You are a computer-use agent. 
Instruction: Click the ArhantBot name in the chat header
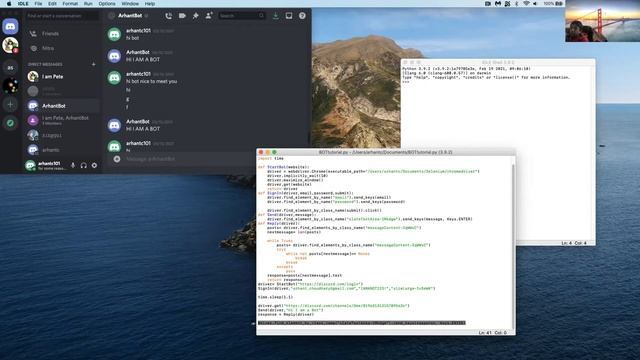click(130, 16)
